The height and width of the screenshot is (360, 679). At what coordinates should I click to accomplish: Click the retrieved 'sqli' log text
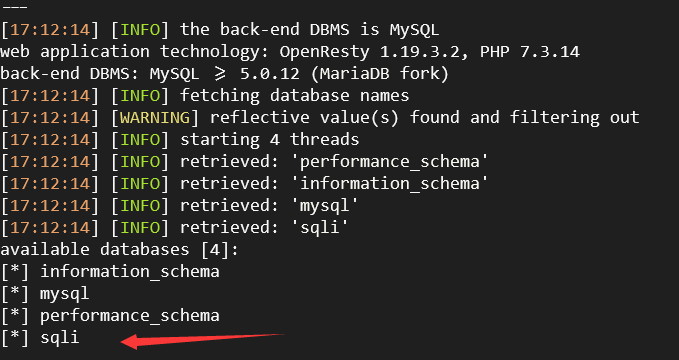pyautogui.click(x=319, y=227)
